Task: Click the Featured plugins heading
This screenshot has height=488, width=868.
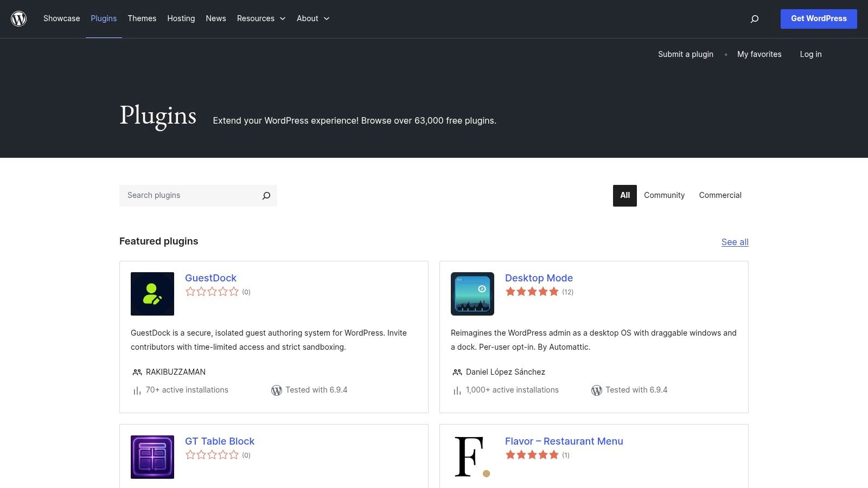Action: pyautogui.click(x=159, y=241)
